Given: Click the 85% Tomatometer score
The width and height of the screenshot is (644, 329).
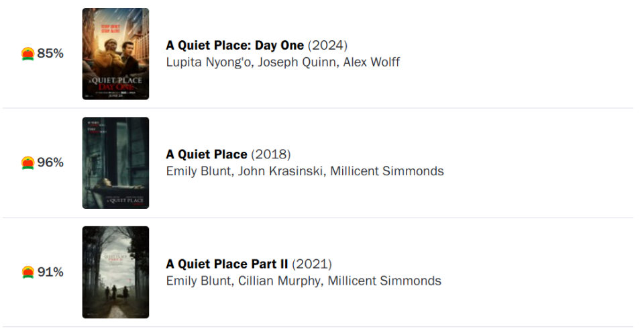Looking at the screenshot, I should [50, 54].
